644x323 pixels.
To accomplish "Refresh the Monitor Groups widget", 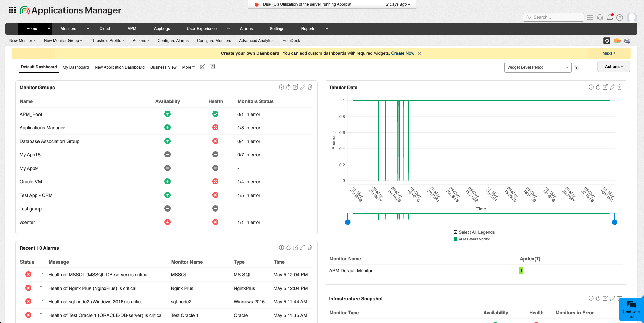I will (288, 87).
